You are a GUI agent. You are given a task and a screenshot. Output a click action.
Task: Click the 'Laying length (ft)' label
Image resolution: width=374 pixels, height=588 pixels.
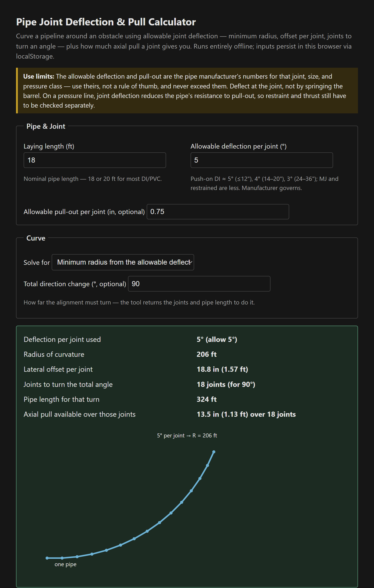(x=49, y=146)
